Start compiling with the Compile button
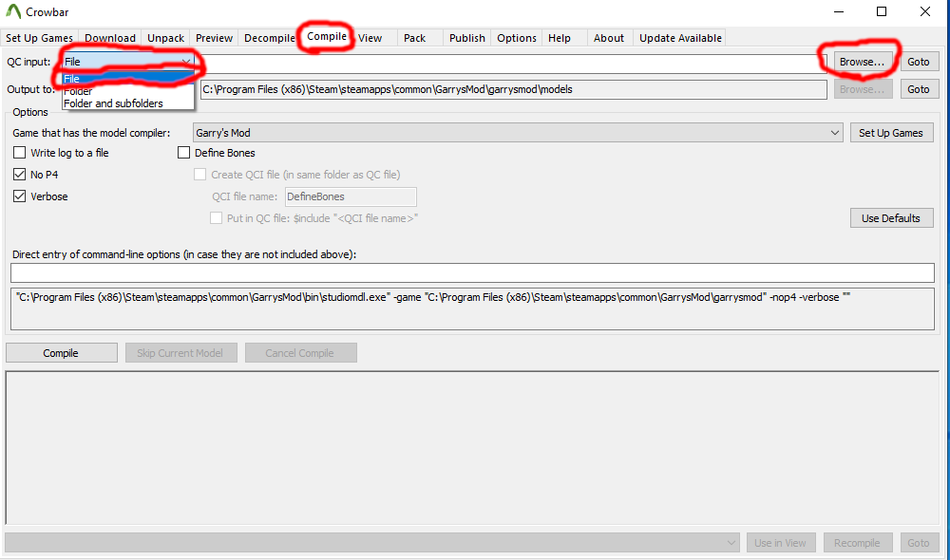 pos(61,353)
